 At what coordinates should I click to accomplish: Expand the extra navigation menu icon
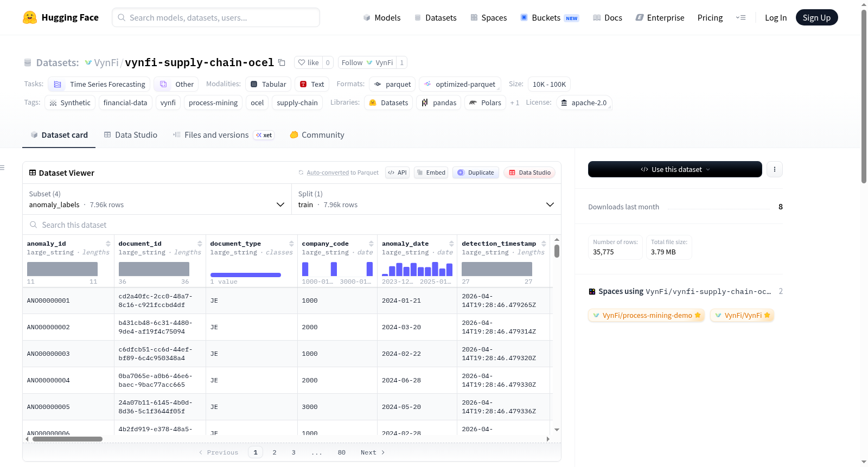tap(741, 17)
